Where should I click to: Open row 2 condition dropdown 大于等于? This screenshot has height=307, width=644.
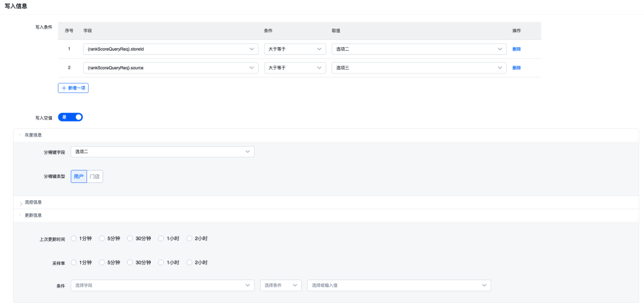[x=295, y=68]
